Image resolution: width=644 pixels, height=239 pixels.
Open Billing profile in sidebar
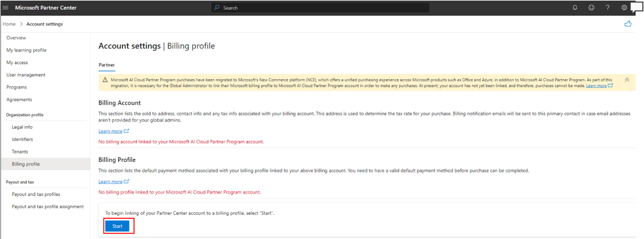[x=26, y=164]
